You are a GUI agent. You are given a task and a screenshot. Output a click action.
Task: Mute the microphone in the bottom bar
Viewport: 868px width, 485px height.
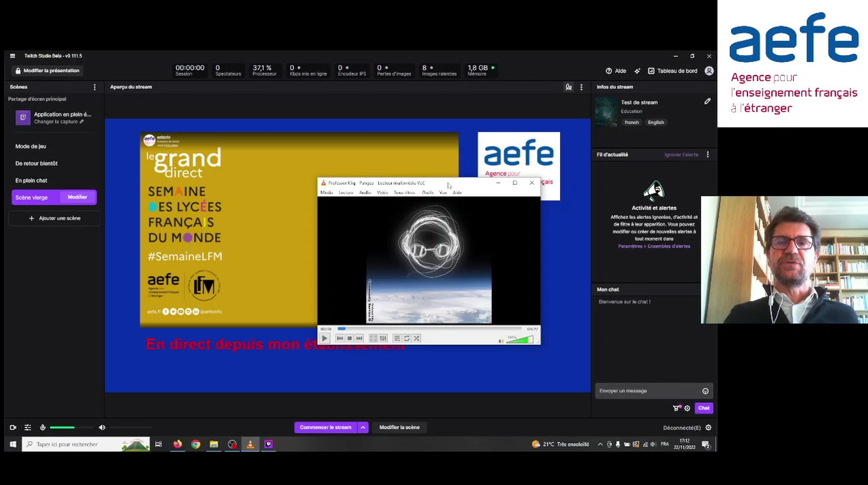point(42,428)
